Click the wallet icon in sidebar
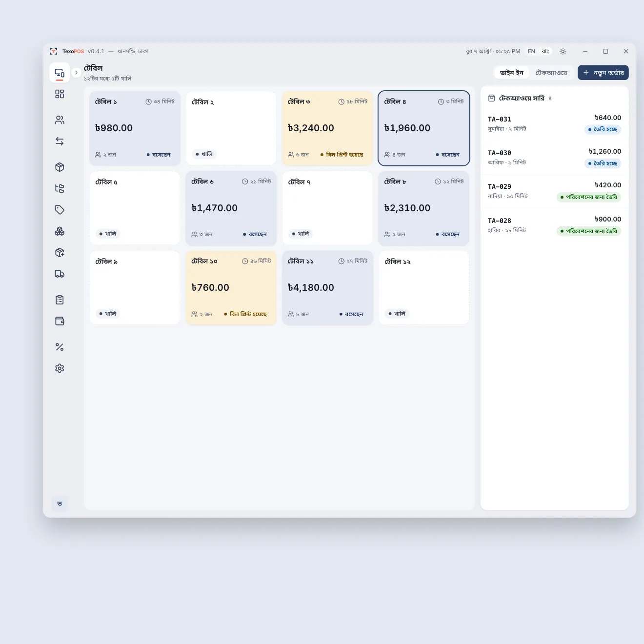Image resolution: width=644 pixels, height=644 pixels. pyautogui.click(x=60, y=321)
